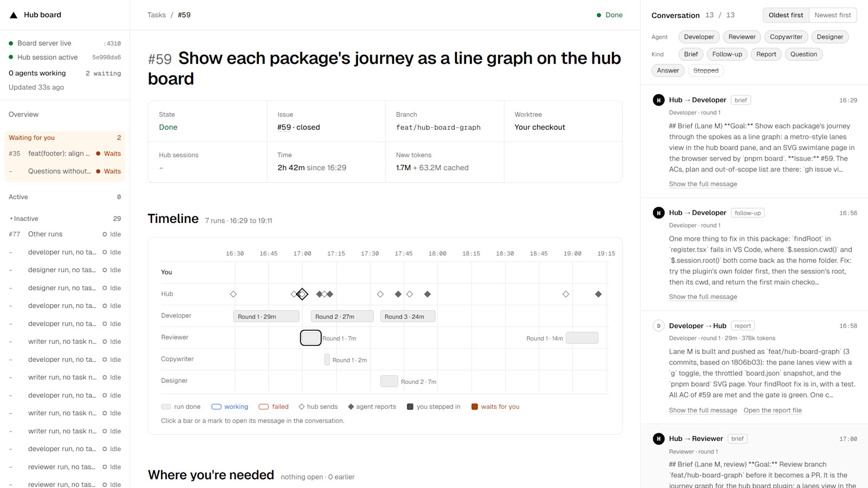Click the branch name feat/hub-board-graph
Image resolution: width=868 pixels, height=488 pixels.
pos(438,127)
